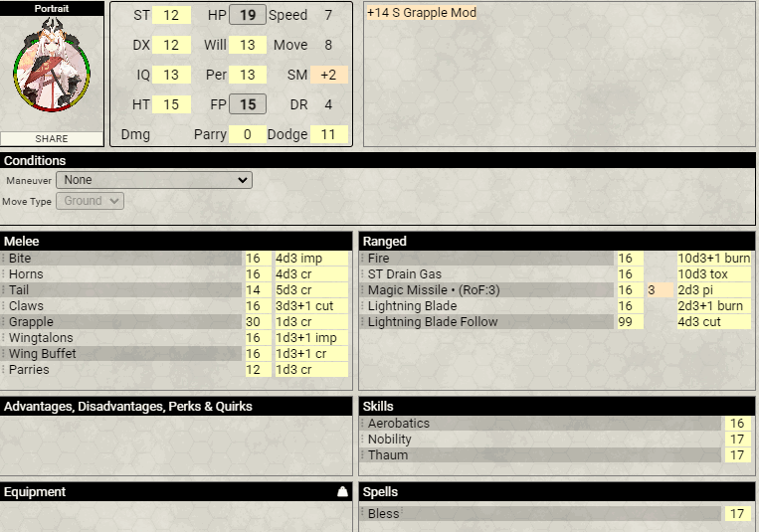Click the Spells section header
759x532 pixels.
click(x=557, y=492)
